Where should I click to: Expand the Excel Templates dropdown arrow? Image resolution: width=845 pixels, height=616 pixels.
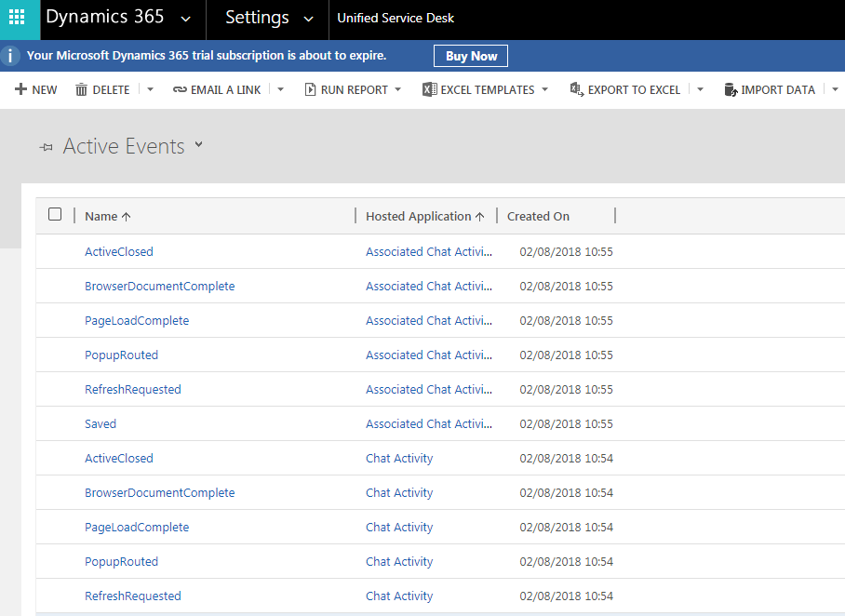pyautogui.click(x=544, y=89)
